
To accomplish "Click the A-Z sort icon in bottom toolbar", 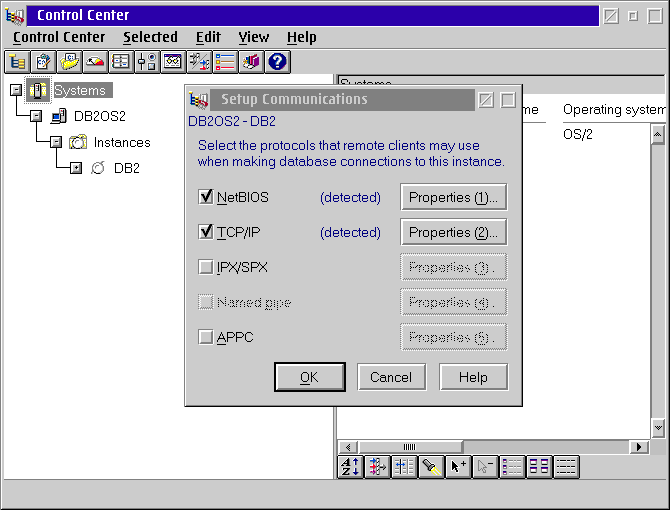I will tap(350, 466).
